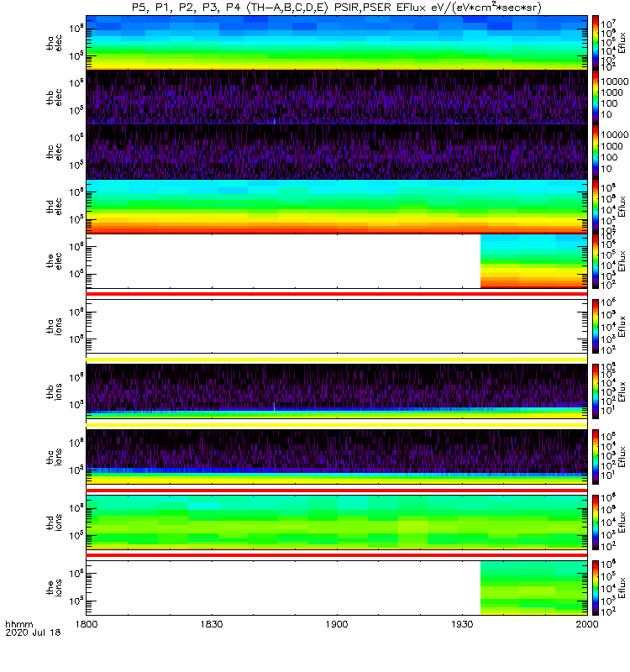The image size is (630, 672).
Task: Click the tha ions color bar
Action: click(x=596, y=326)
